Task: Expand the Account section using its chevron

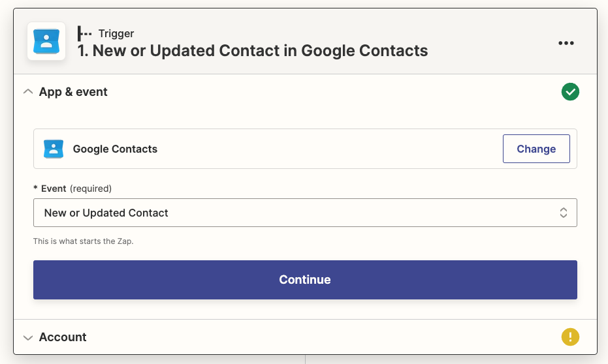Action: [x=27, y=337]
